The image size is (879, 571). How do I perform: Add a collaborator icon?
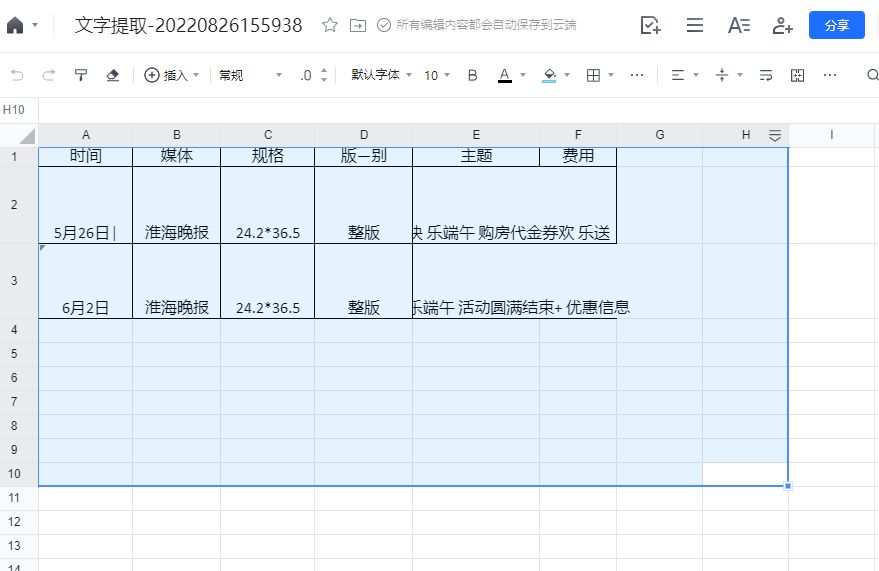[x=783, y=25]
